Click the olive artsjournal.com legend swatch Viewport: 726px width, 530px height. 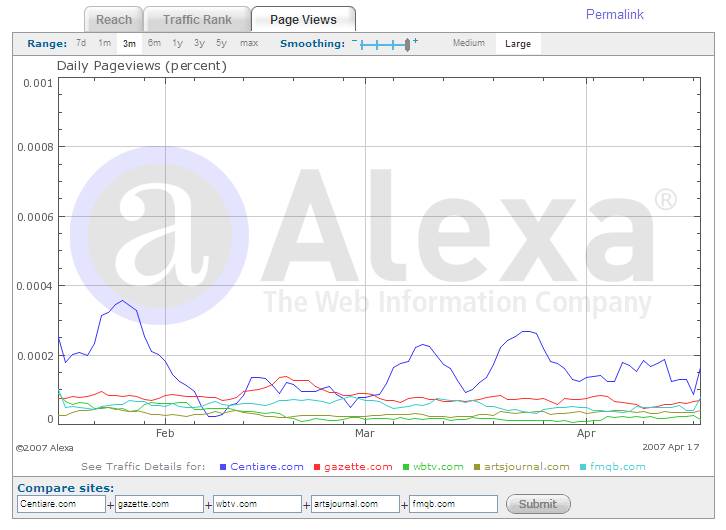477,467
